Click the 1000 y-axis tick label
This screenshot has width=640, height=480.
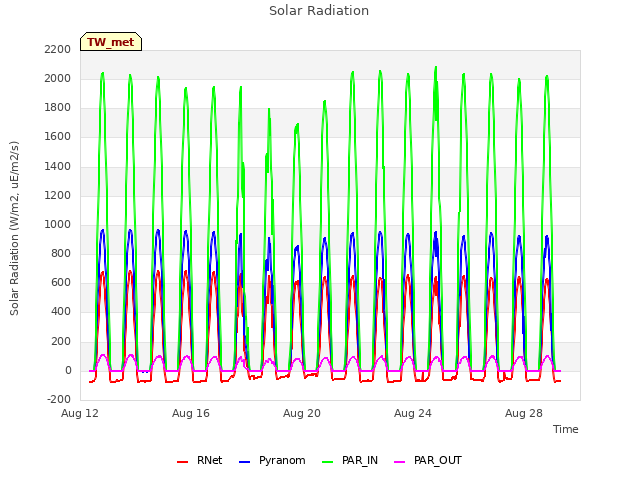pyautogui.click(x=58, y=224)
